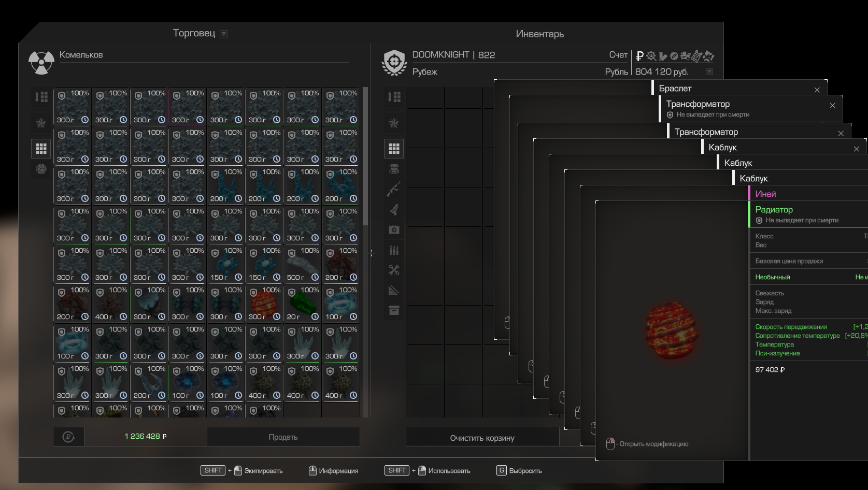868x490 pixels.
Task: Click the ruble currency refresh icon
Action: coord(68,437)
